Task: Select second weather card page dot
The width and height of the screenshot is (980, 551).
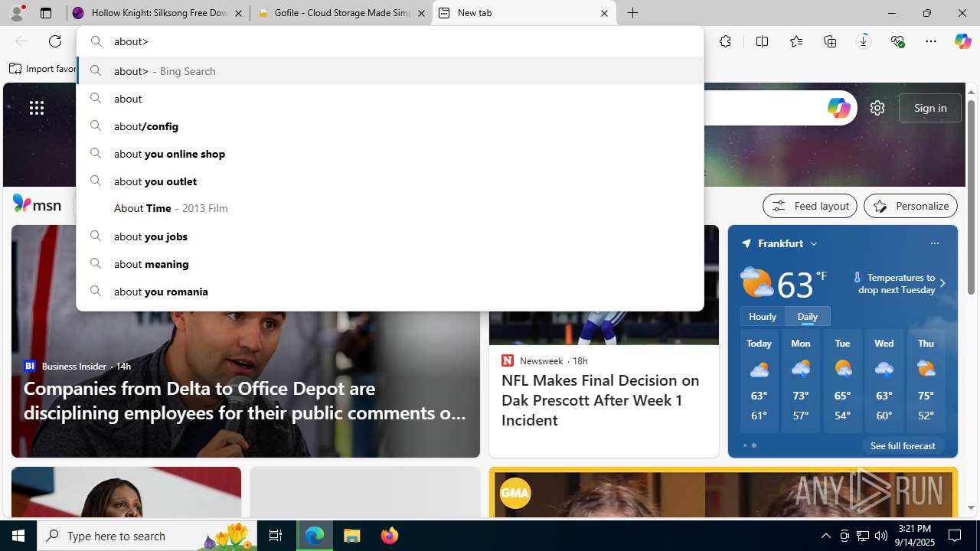Action: coord(754,445)
